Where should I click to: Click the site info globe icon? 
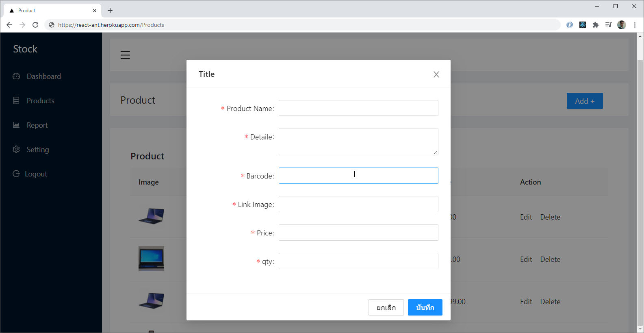pos(52,25)
